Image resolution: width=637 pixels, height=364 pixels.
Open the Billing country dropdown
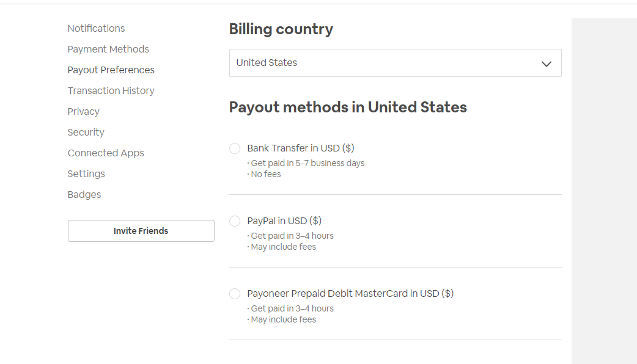395,63
